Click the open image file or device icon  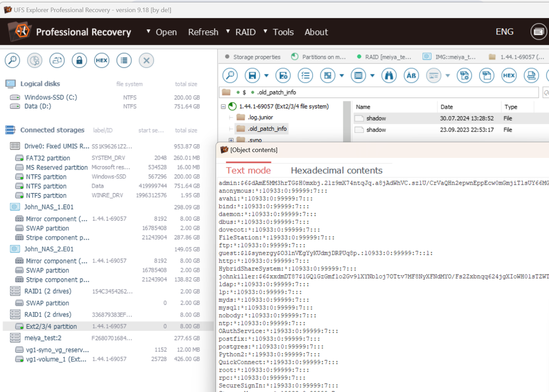pyautogui.click(x=57, y=60)
